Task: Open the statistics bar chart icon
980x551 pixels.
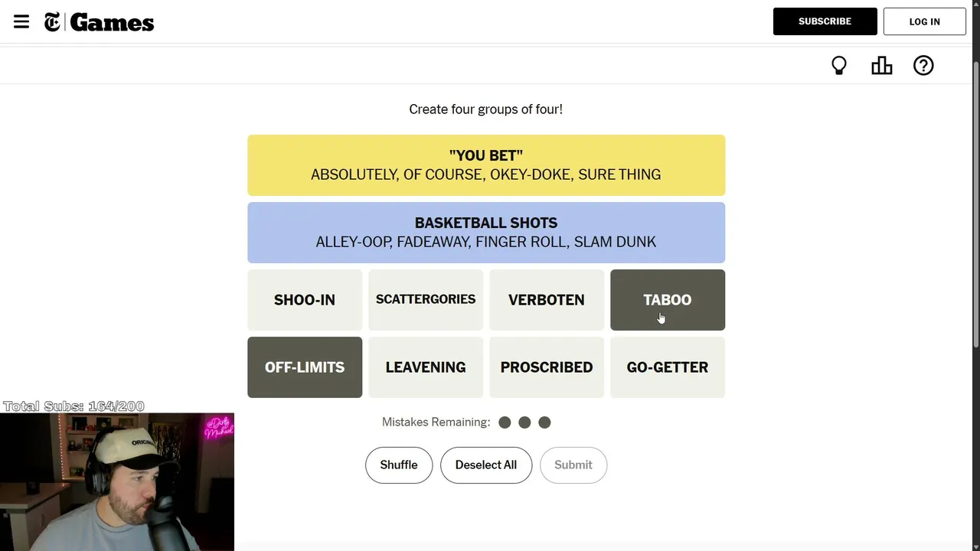Action: click(x=881, y=66)
